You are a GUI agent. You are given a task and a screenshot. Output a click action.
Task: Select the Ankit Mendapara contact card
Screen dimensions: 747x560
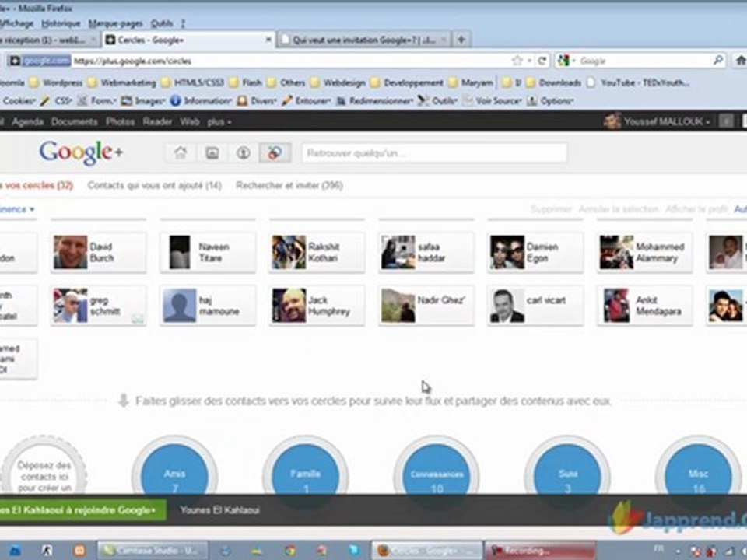(644, 306)
